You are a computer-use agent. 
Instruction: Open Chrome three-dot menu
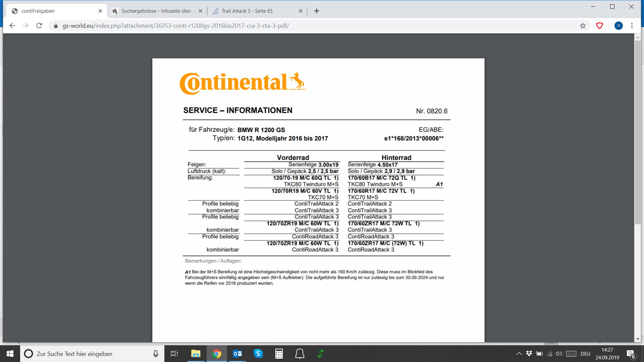(632, 26)
